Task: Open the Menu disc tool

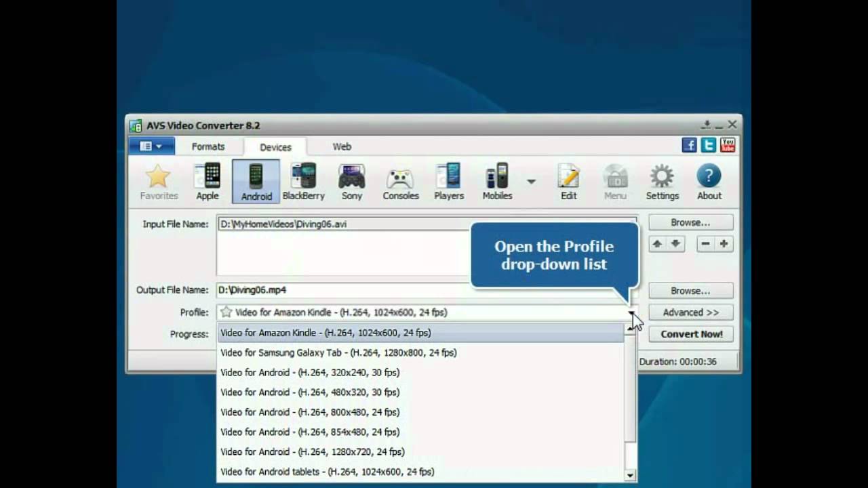Action: coord(615,182)
